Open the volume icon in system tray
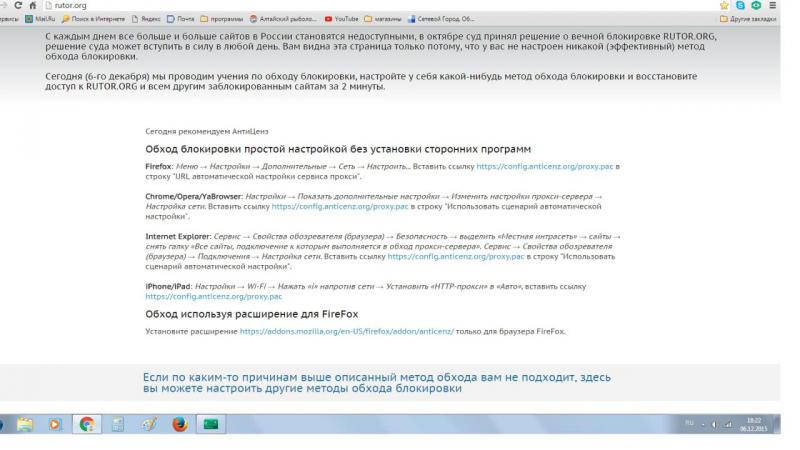 [x=714, y=424]
